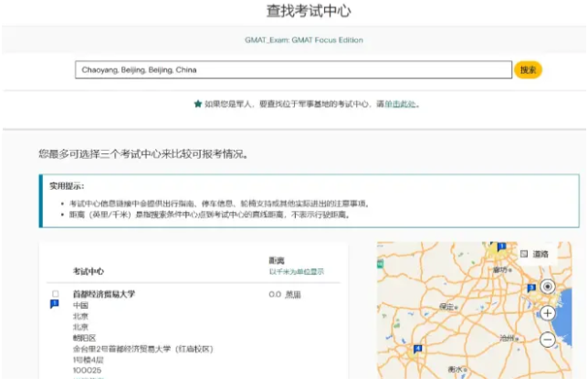The width and height of the screenshot is (588, 388).
Task: Click the address line 金台里2号首都经济贸易大学
Action: pyautogui.click(x=142, y=349)
